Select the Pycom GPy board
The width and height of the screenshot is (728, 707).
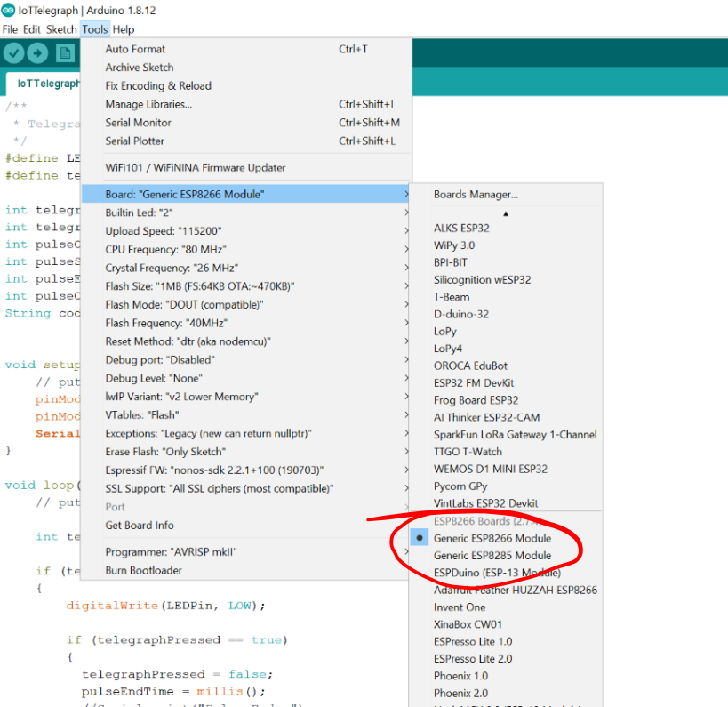(x=506, y=486)
